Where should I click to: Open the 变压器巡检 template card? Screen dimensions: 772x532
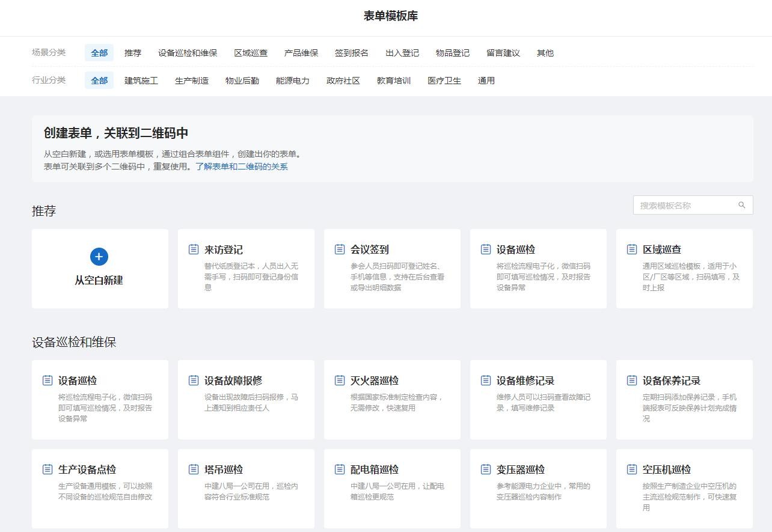(x=538, y=488)
